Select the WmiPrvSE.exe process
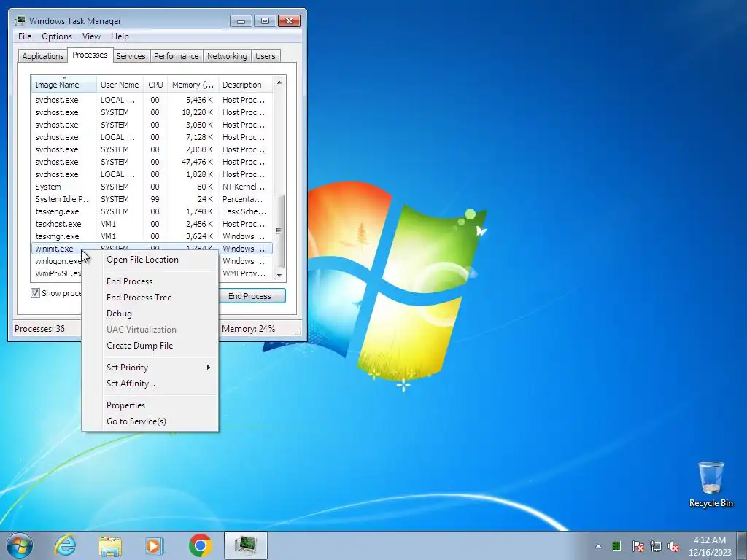The height and width of the screenshot is (560, 747). (57, 273)
